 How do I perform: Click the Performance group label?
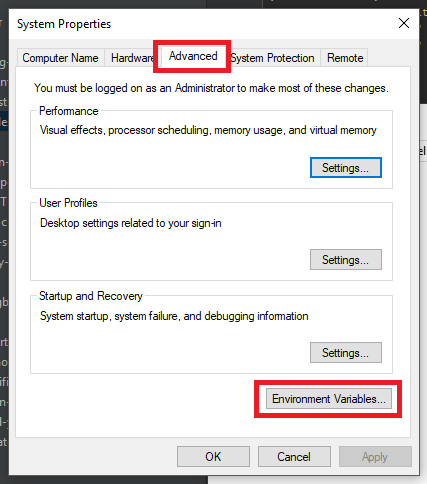tap(69, 111)
